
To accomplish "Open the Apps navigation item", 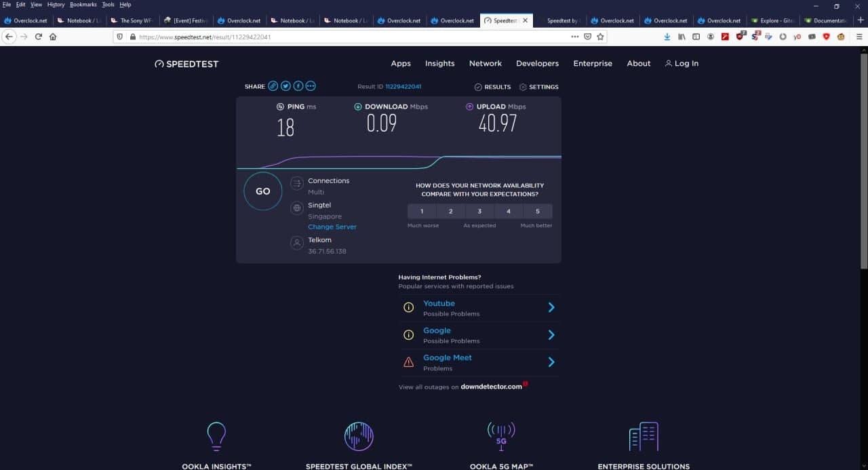I will pos(401,64).
